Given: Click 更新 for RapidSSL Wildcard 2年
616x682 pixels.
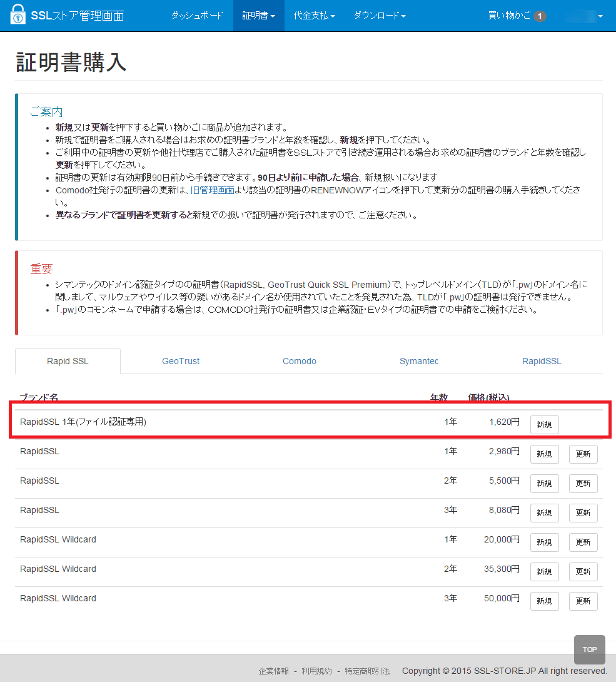Looking at the screenshot, I should [583, 571].
